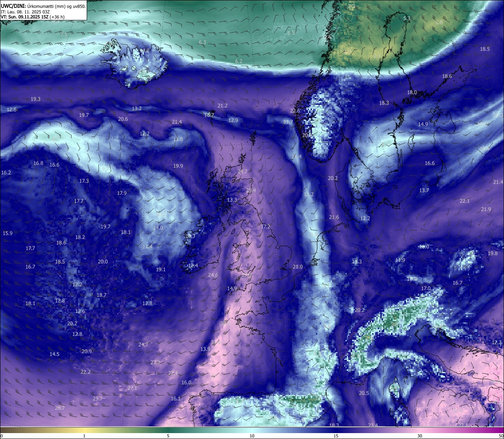Click the 27.1 map value

132,388
